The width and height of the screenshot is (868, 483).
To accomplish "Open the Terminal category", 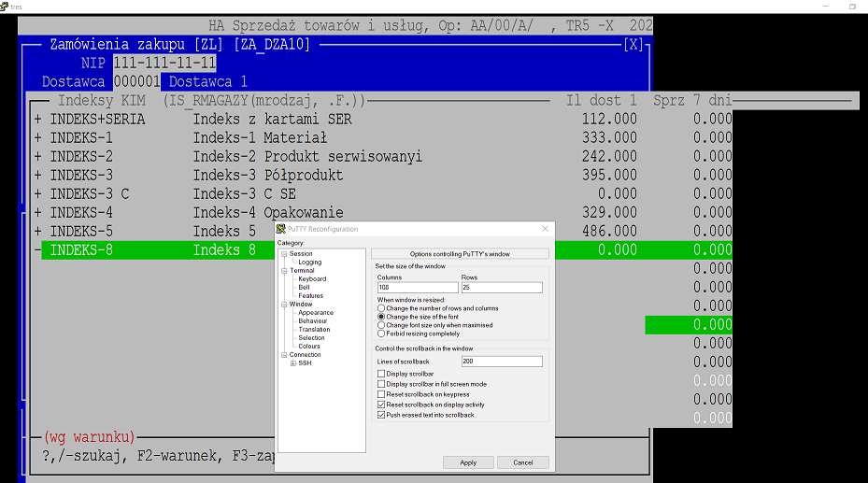I will [302, 271].
